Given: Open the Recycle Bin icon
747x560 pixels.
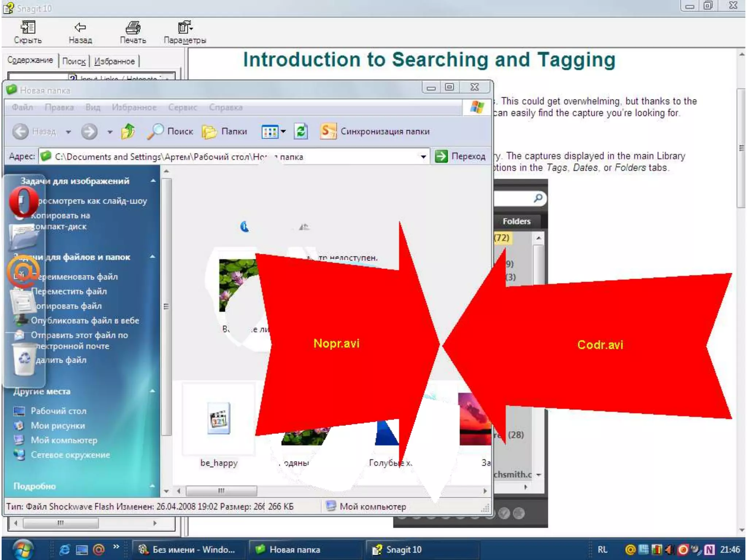Looking at the screenshot, I should pyautogui.click(x=24, y=359).
